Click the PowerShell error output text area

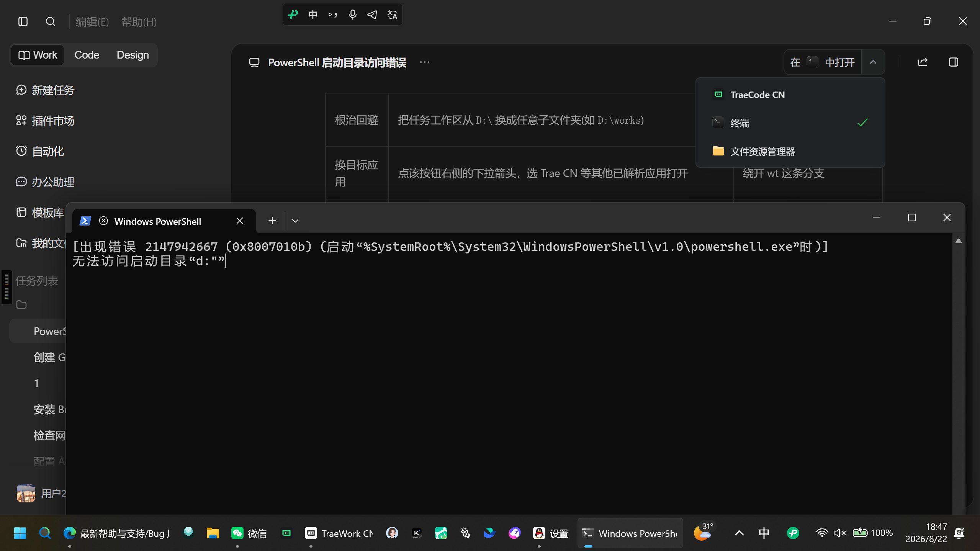450,253
